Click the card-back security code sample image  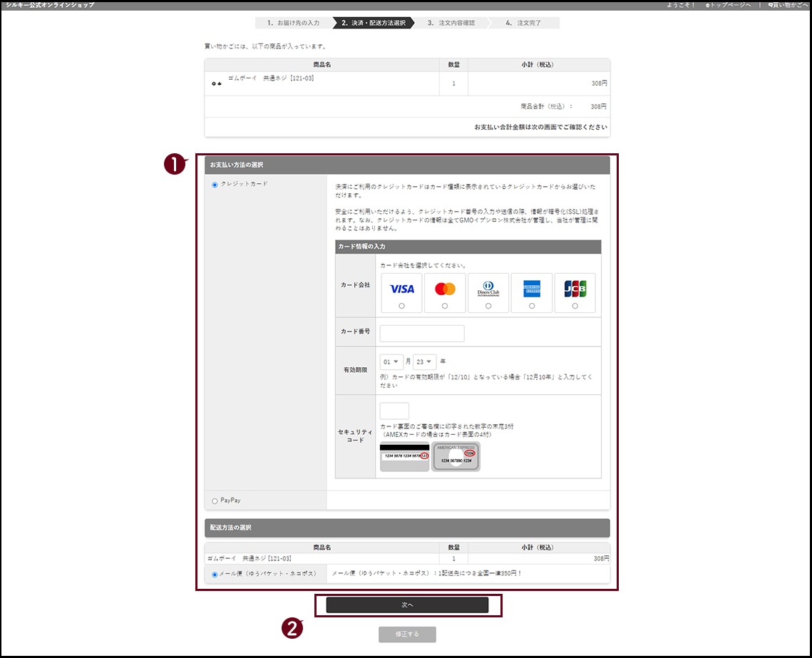(404, 456)
